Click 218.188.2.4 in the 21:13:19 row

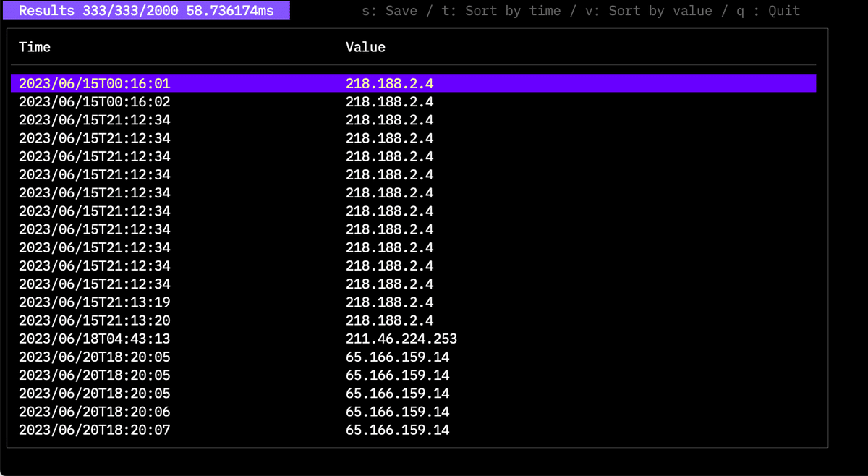389,302
